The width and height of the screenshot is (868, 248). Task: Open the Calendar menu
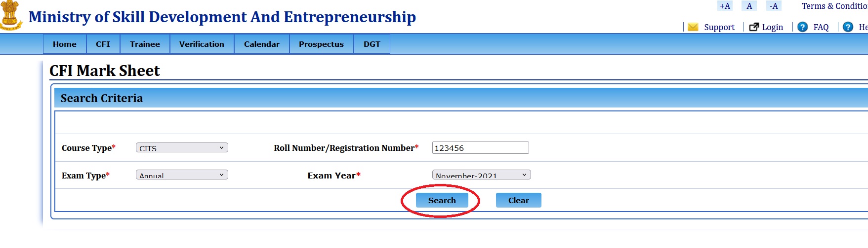coord(261,44)
